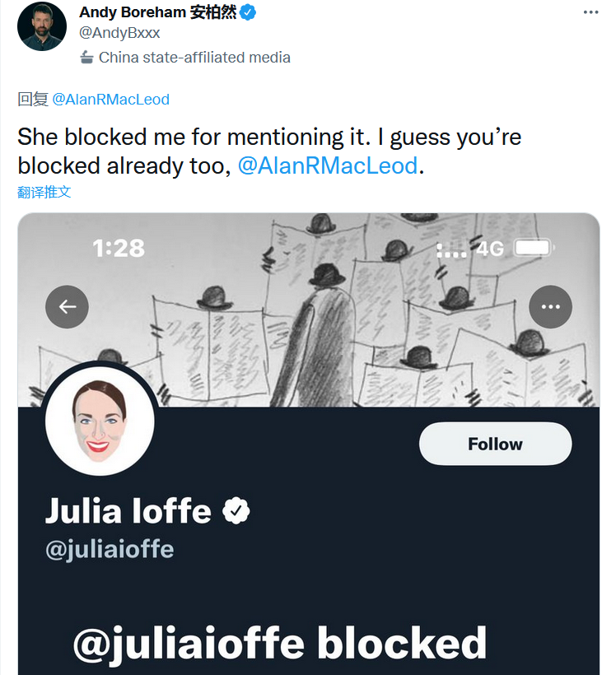Click the signal bars beside 4G
Screen dimensions: 616x675
451,249
